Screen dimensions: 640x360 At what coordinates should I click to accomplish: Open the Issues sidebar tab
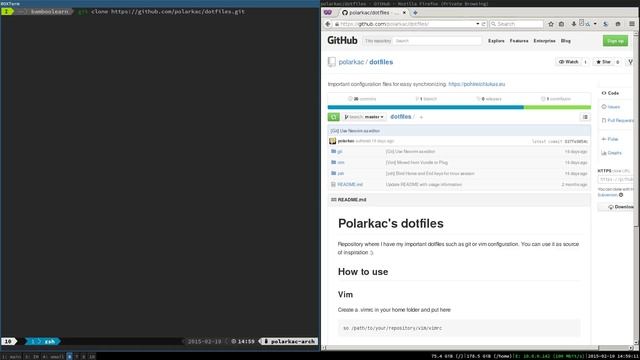(x=611, y=107)
